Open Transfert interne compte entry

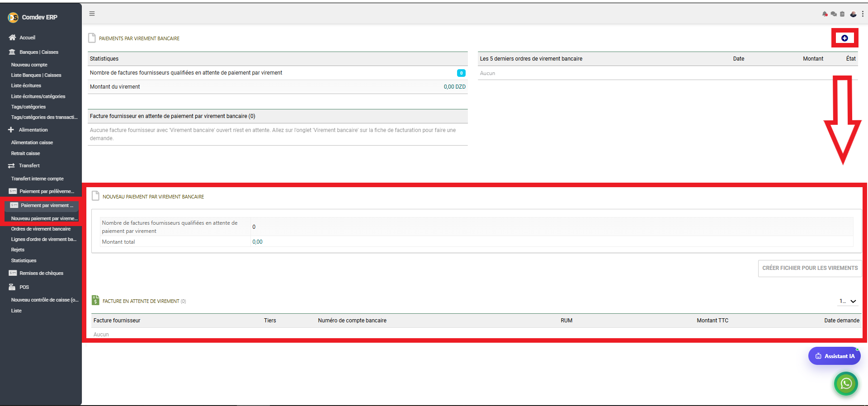tap(37, 179)
